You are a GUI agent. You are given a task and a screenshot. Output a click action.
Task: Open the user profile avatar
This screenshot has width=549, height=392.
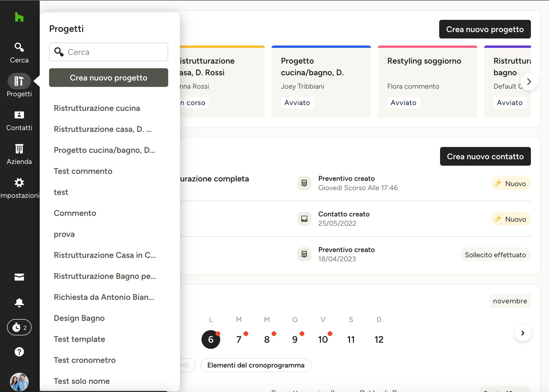pyautogui.click(x=19, y=381)
